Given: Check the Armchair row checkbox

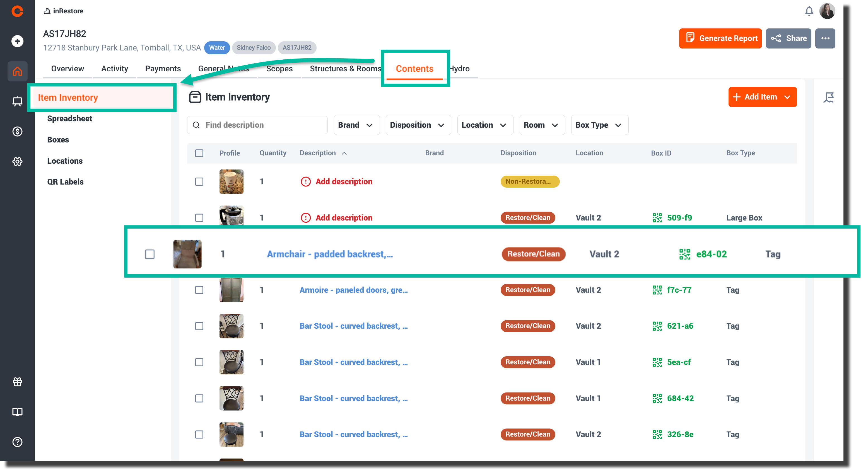Looking at the screenshot, I should [x=150, y=254].
